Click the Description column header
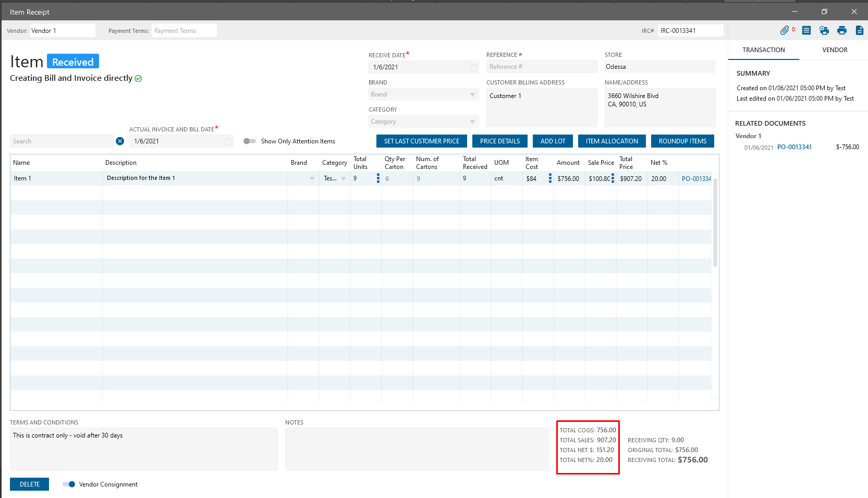The width and height of the screenshot is (868, 498). [x=121, y=163]
